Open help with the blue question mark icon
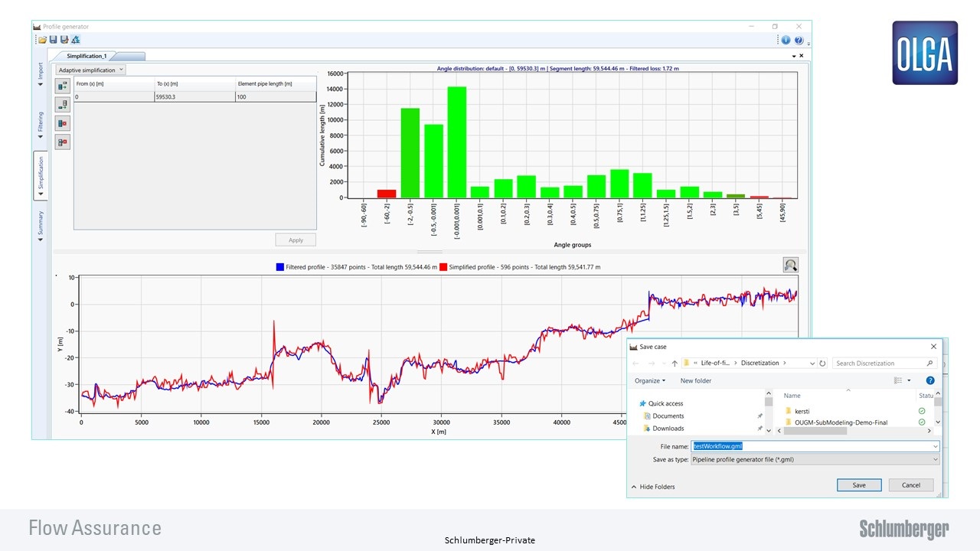This screenshot has width=980, height=551. click(x=799, y=41)
